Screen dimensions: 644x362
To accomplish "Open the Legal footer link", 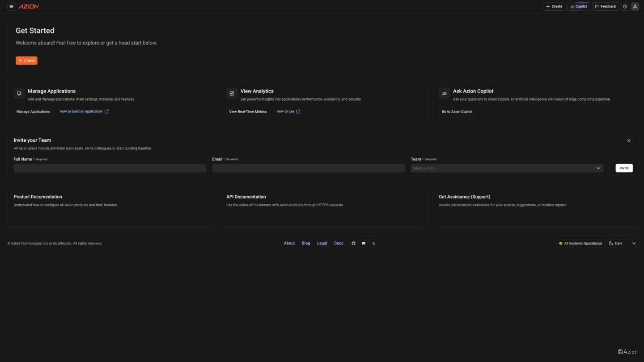I will point(322,244).
